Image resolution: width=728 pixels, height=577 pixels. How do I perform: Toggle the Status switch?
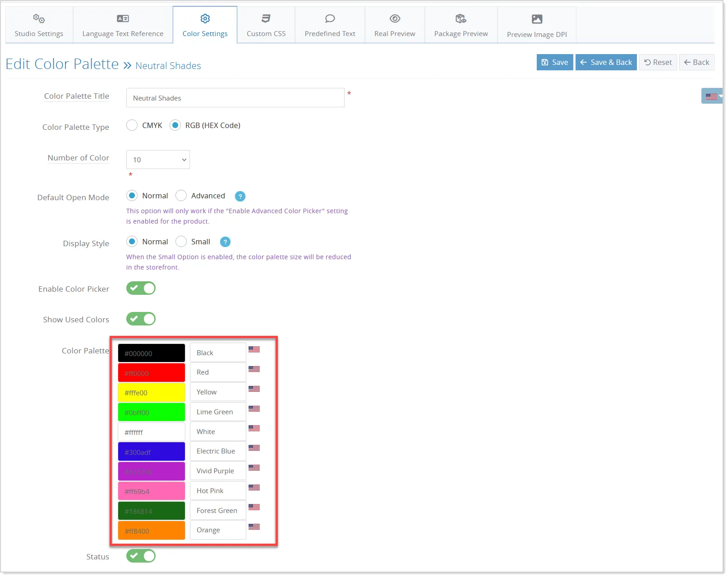(x=141, y=556)
